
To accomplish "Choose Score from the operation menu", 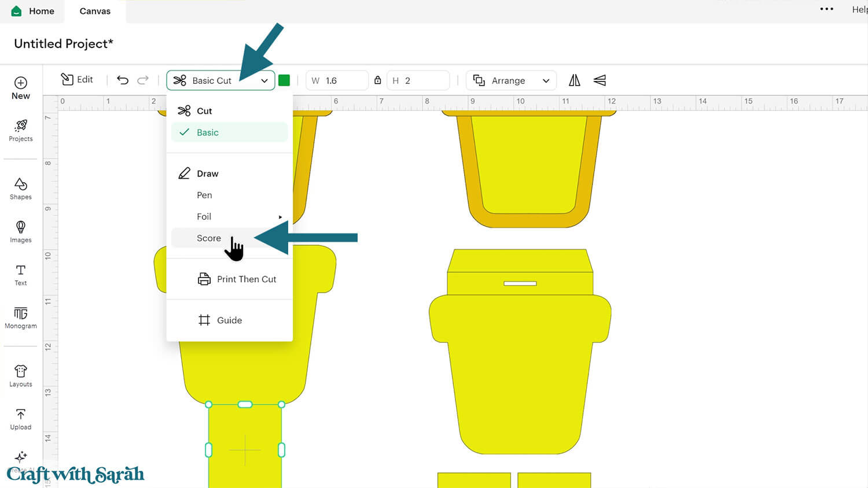I will tap(209, 238).
